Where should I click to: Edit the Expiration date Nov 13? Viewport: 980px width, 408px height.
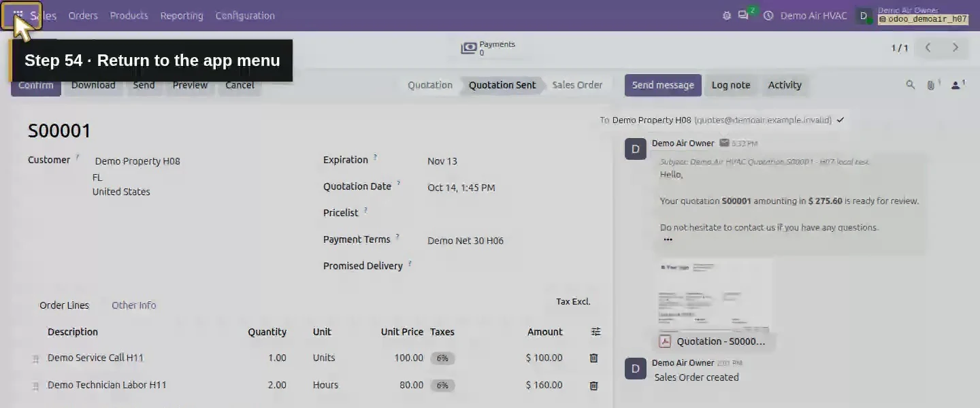[x=442, y=161]
